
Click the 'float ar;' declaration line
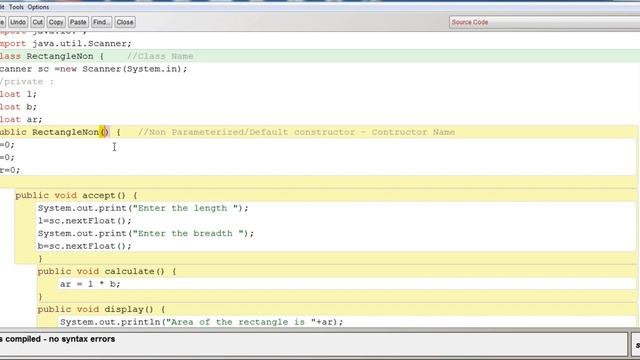point(21,119)
